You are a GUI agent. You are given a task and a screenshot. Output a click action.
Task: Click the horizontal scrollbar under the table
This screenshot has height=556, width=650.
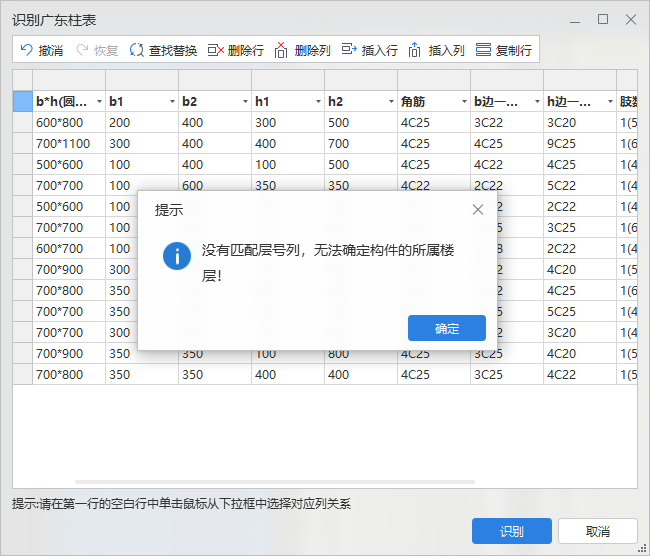(274, 482)
